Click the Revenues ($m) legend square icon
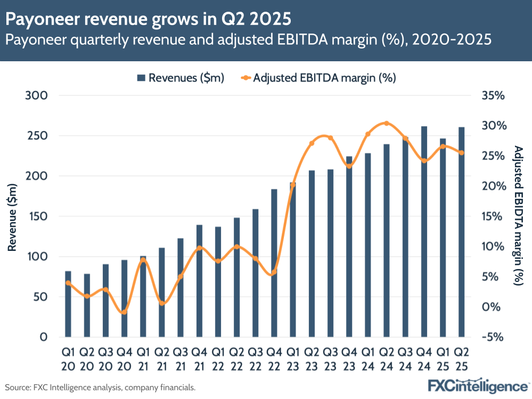This screenshot has height=399, width=532. pos(141,78)
